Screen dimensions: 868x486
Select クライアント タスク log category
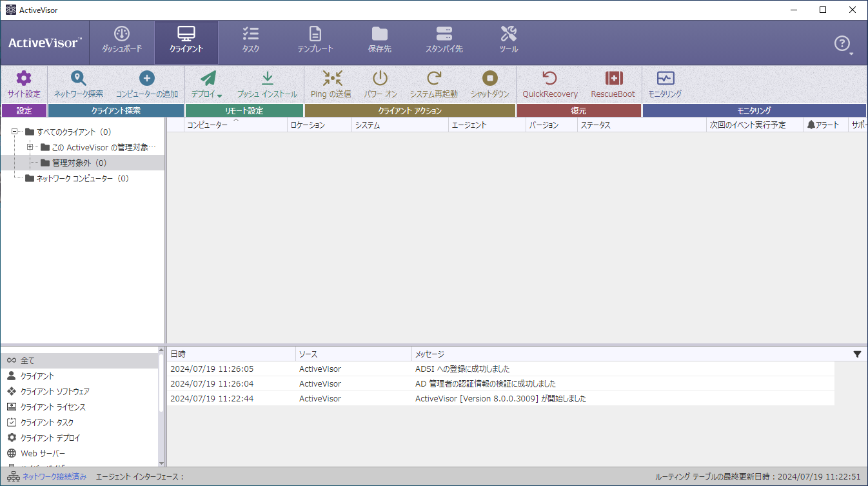(79, 422)
